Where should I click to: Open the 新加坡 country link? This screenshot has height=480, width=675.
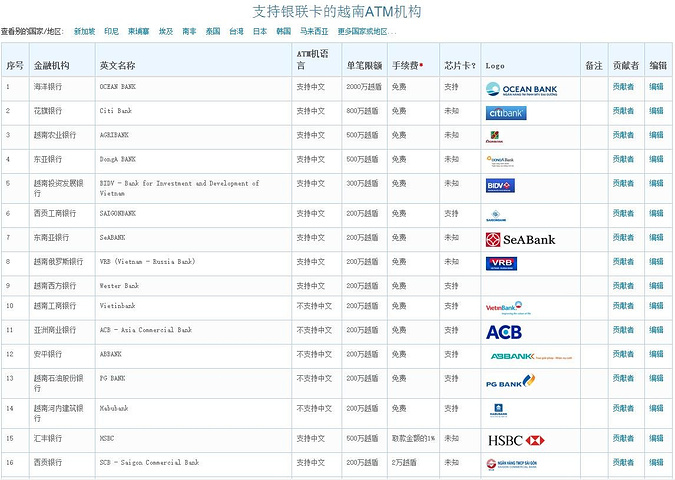point(85,32)
